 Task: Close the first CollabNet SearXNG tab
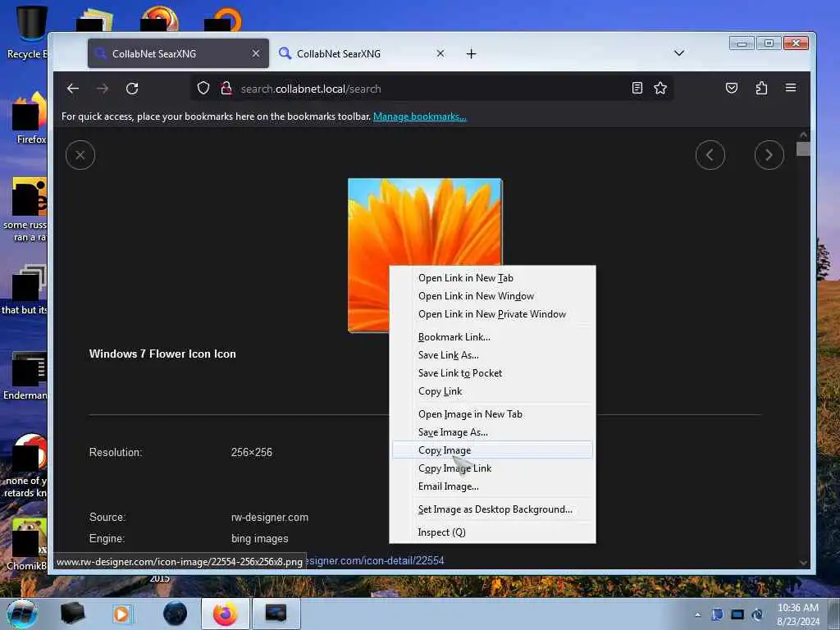pyautogui.click(x=256, y=53)
